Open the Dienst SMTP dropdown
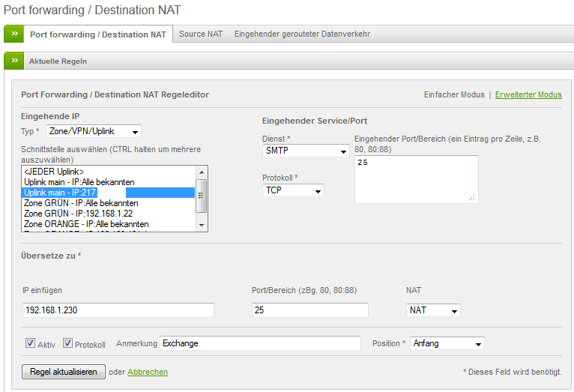This screenshot has height=392, width=574. point(305,151)
